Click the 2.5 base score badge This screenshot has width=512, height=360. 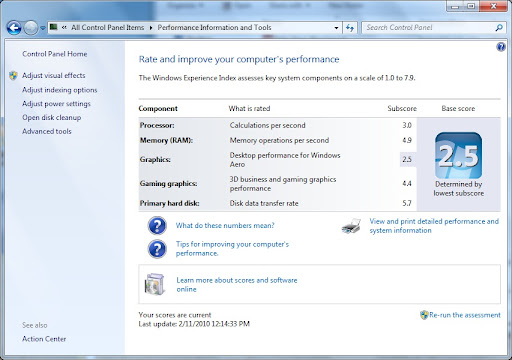458,155
